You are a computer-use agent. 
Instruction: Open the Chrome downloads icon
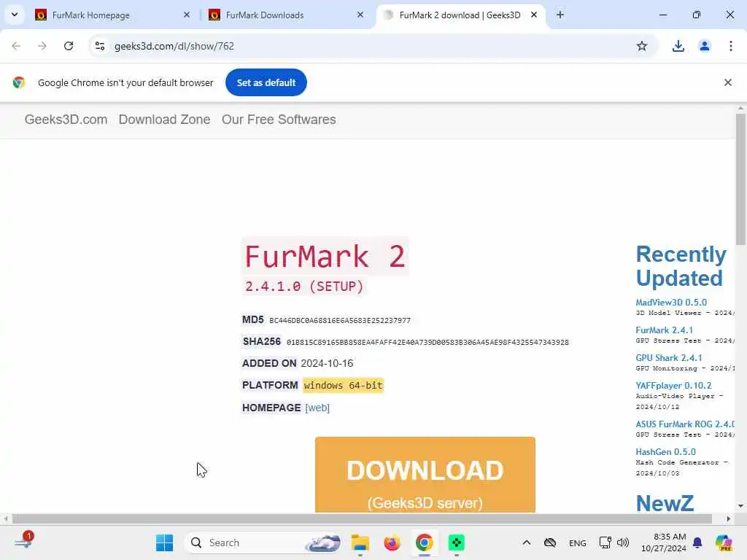[x=678, y=46]
